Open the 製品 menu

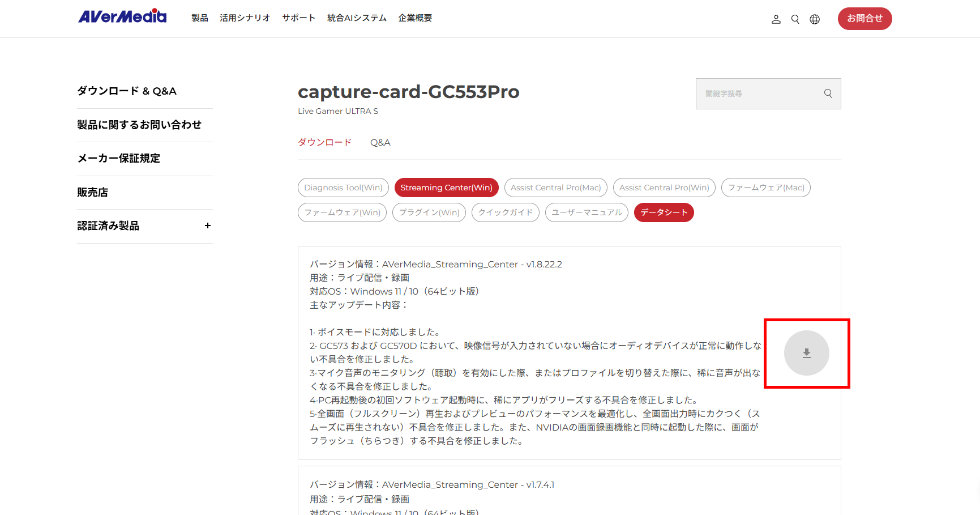tap(200, 18)
